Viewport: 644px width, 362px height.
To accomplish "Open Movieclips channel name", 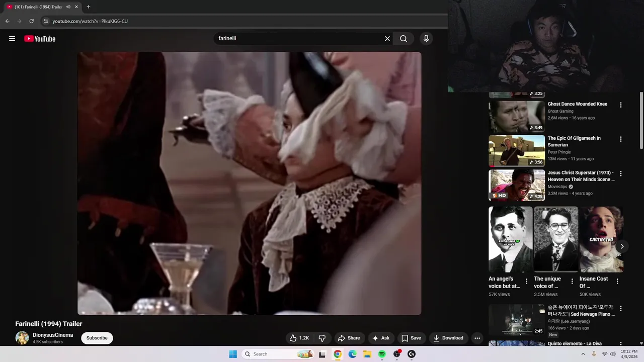I will coord(557,187).
